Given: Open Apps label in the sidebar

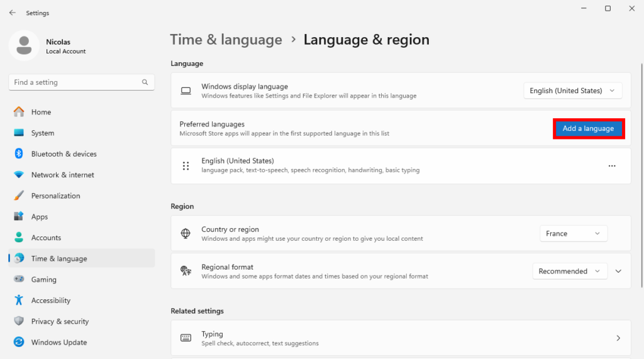Looking at the screenshot, I should (40, 216).
